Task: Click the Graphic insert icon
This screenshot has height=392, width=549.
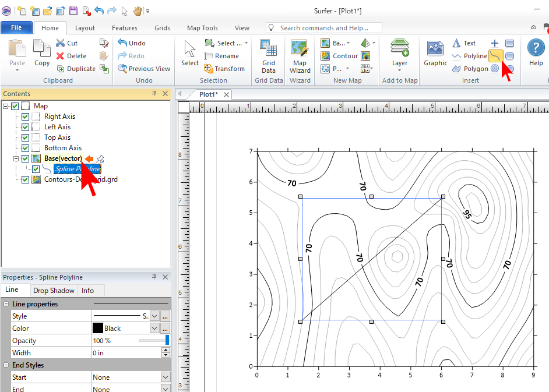Action: 435,54
